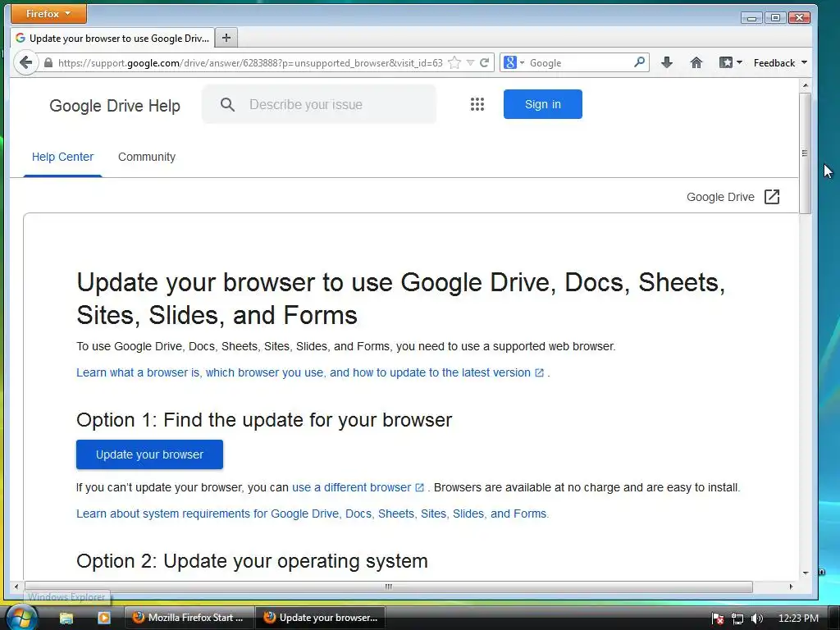Open Windows Explorer from taskbar
Viewport: 840px width, 630px height.
tap(66, 618)
